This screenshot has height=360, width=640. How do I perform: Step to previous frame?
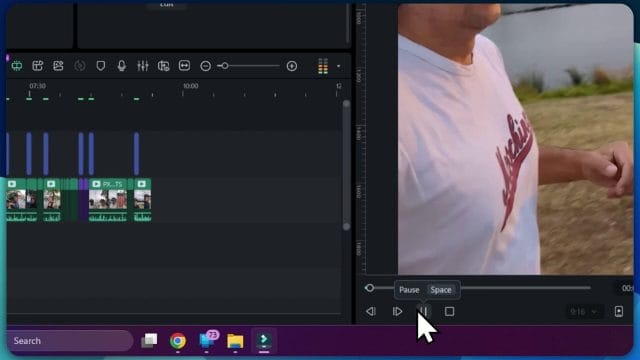tap(371, 311)
